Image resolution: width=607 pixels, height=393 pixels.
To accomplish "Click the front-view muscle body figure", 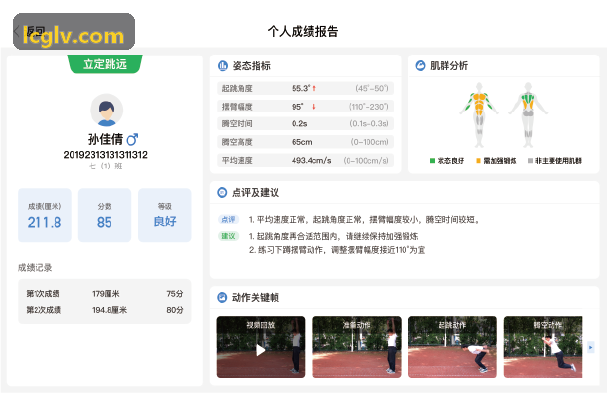I will pyautogui.click(x=479, y=115).
